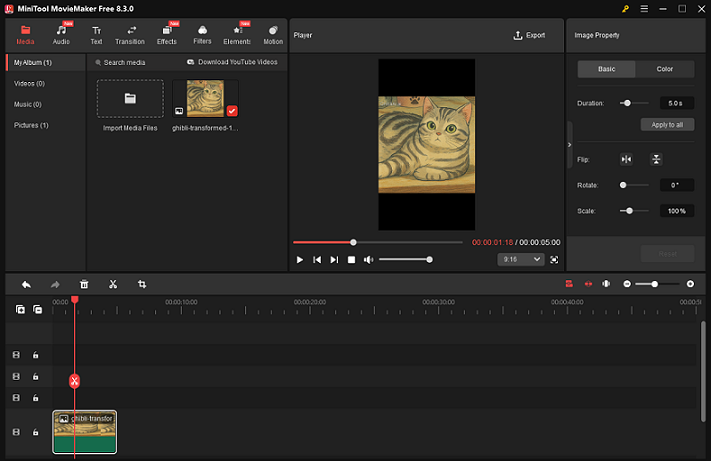Mute the player volume speaker icon
This screenshot has height=461, width=711.
point(368,260)
